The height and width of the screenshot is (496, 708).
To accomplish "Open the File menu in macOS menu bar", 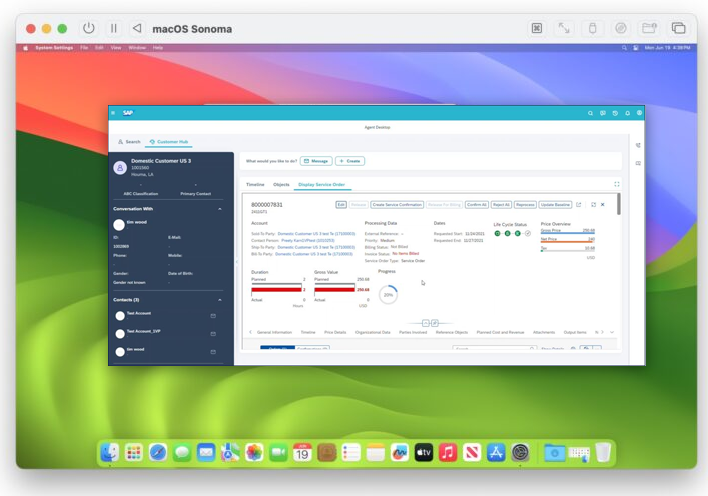I will pos(84,47).
